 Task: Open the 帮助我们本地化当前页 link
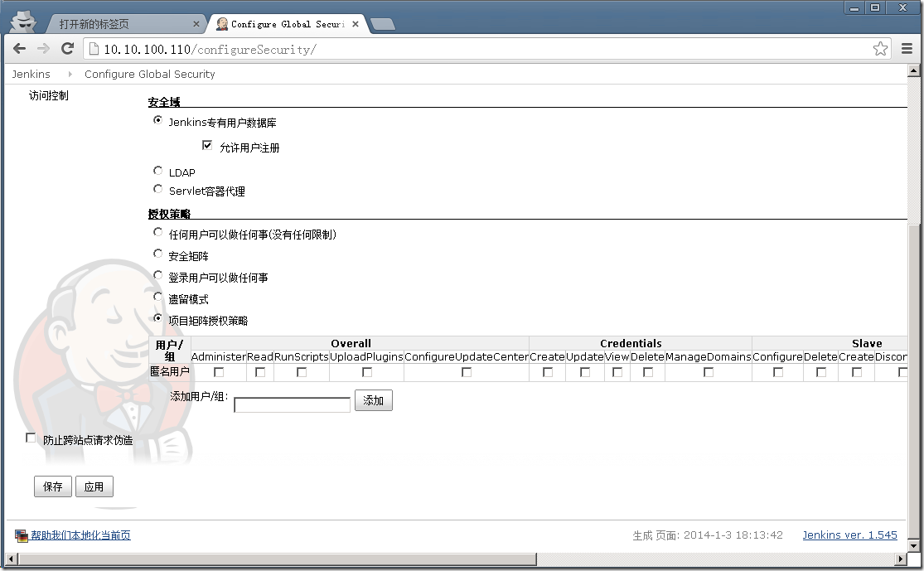click(x=80, y=535)
